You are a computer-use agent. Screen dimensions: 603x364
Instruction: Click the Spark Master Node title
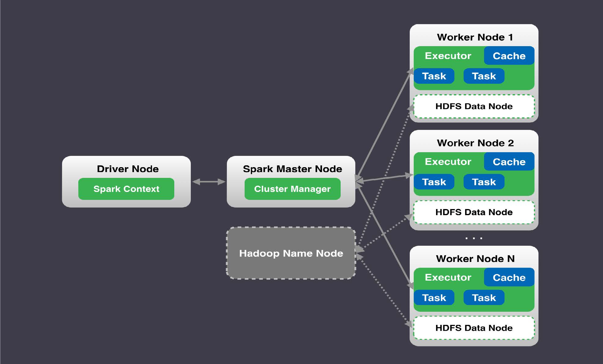[292, 169]
